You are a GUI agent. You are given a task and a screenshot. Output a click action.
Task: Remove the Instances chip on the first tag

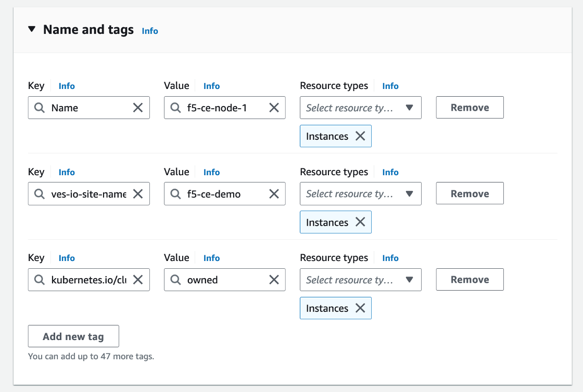click(x=360, y=136)
